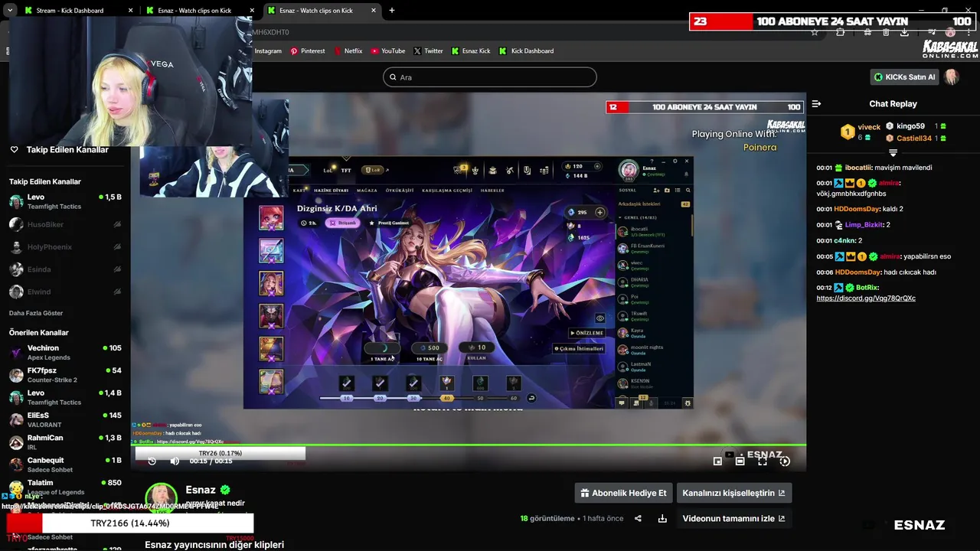Open FK7fpsz Counter-Strike 2 channel
Viewport: 980px width, 551px height.
click(65, 375)
